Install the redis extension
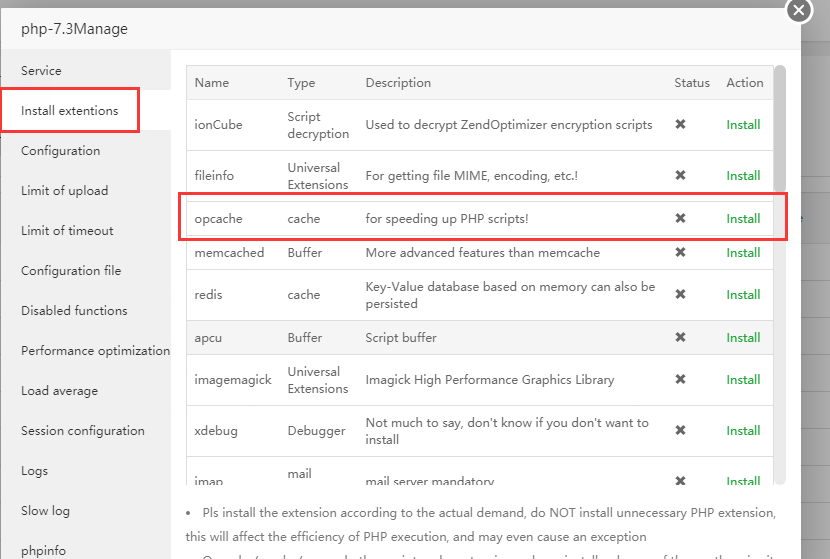830x559 pixels. [x=743, y=295]
